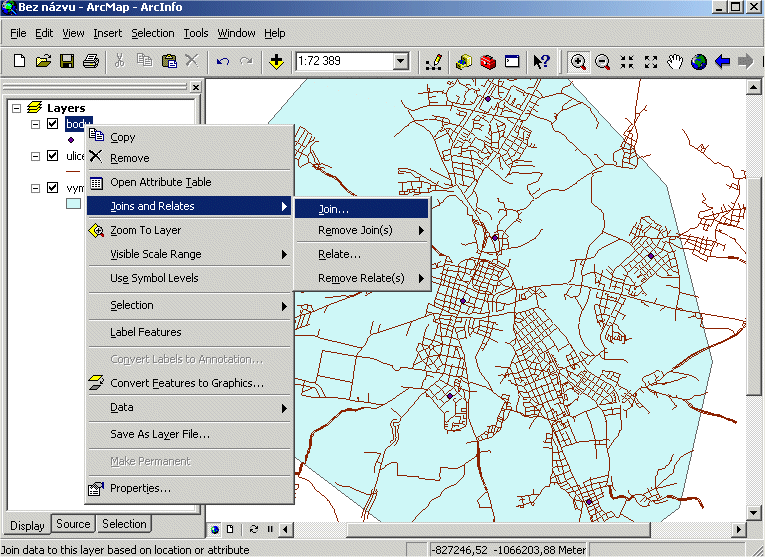Go to next extent arrow
Viewport: 765px width, 557px height.
[746, 62]
